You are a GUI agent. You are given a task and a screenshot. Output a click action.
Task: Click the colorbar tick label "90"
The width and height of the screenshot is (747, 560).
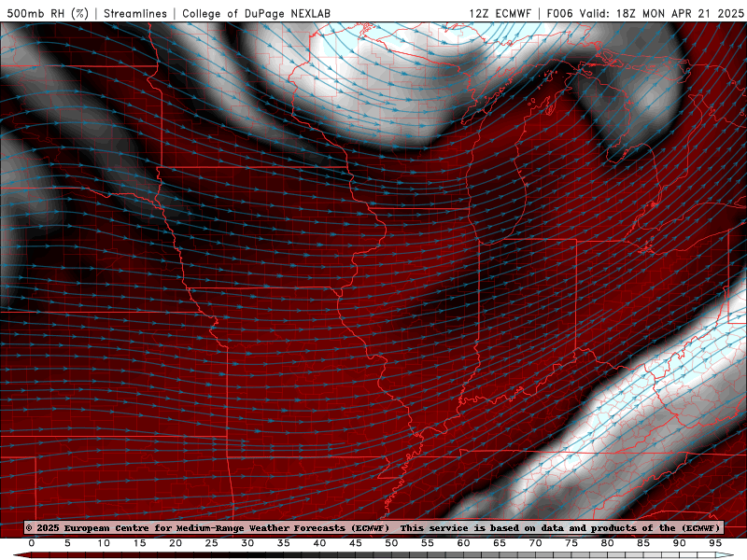680,543
